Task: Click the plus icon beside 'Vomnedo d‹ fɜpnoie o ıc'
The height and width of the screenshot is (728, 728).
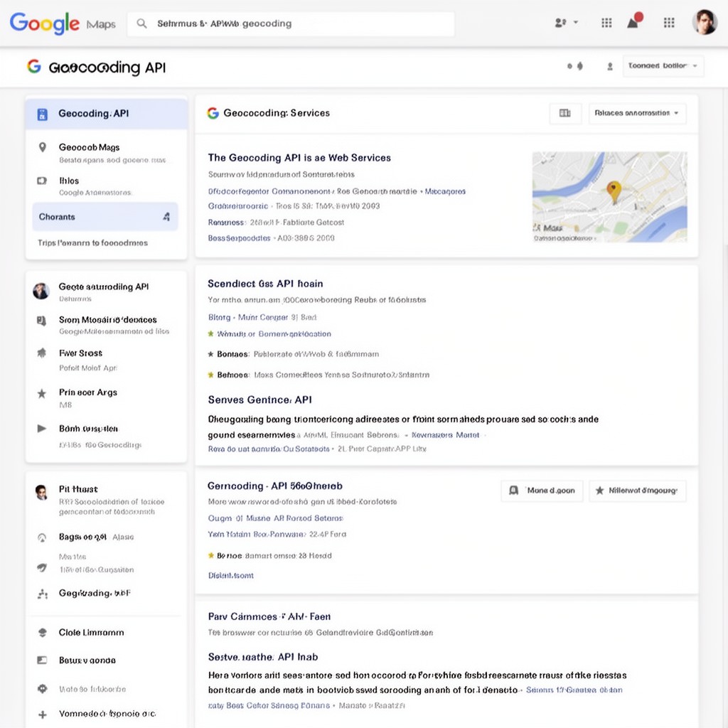Action: [x=42, y=714]
